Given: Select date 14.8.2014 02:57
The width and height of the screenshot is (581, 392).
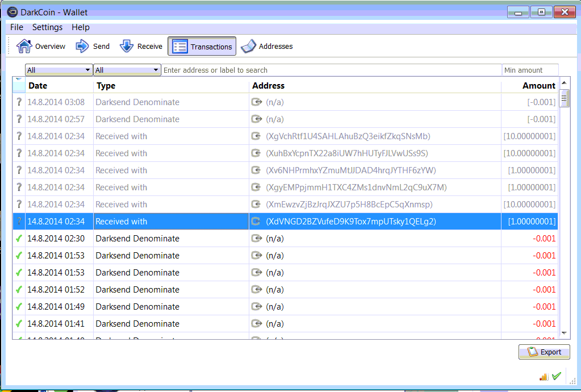Looking at the screenshot, I should pyautogui.click(x=56, y=119).
